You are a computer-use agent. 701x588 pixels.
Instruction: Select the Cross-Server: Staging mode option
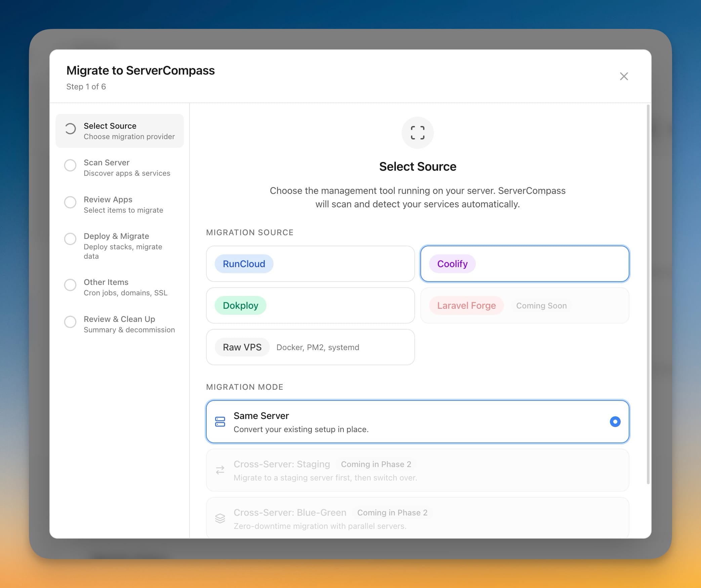pyautogui.click(x=417, y=470)
